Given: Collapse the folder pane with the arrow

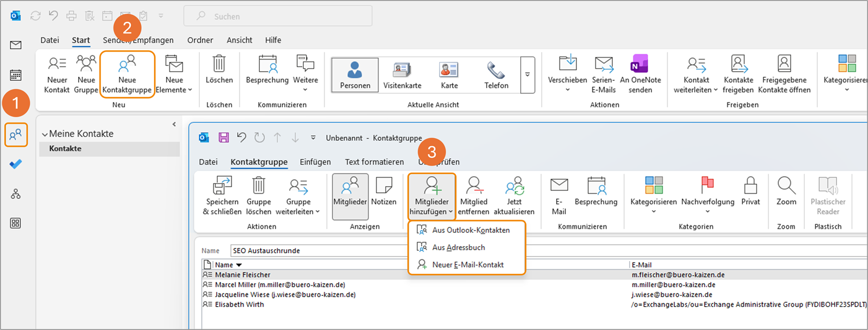Looking at the screenshot, I should (174, 124).
